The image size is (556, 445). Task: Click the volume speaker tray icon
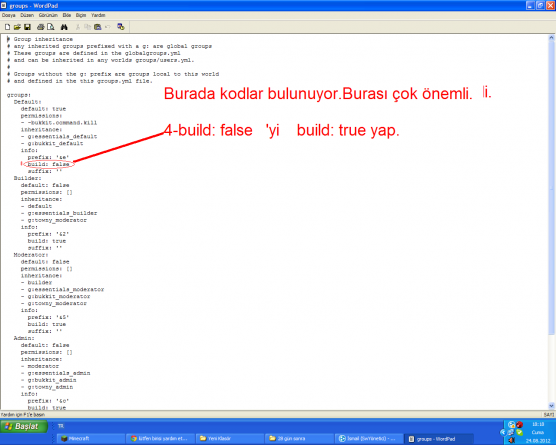512,440
